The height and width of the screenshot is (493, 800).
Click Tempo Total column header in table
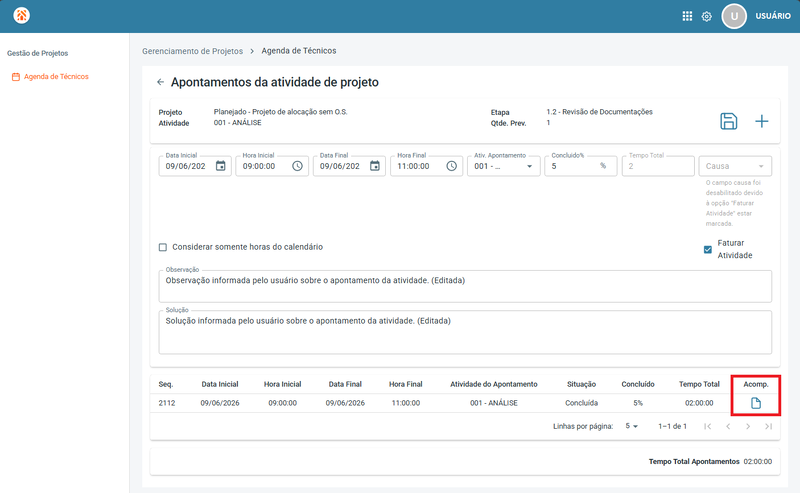point(699,384)
